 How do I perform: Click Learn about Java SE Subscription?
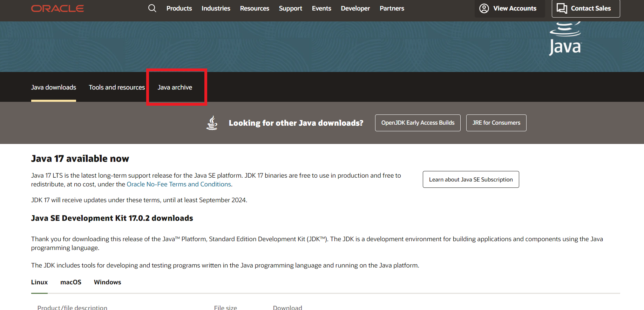pos(471,179)
